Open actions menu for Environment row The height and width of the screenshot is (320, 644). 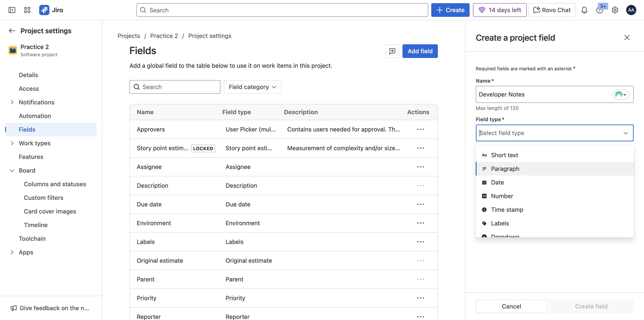click(420, 223)
